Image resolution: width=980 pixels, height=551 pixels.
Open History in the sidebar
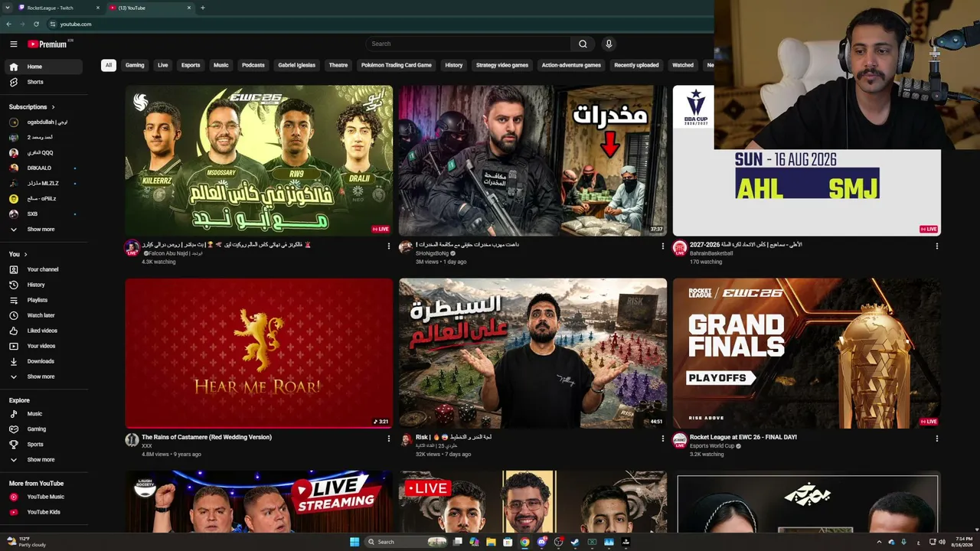(x=43, y=285)
